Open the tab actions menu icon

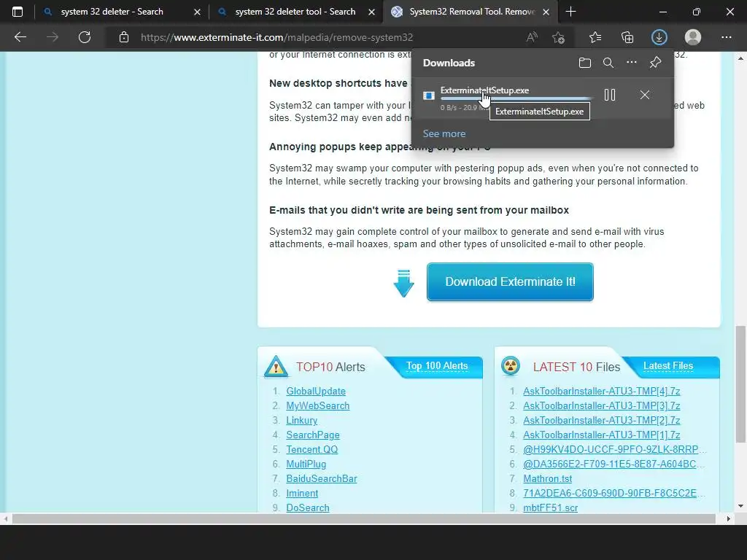point(18,12)
